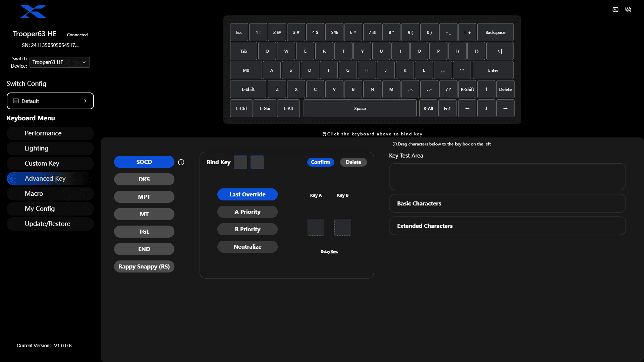Click the blue X brand logo
Screen dimensions: 644x362
point(33,11)
